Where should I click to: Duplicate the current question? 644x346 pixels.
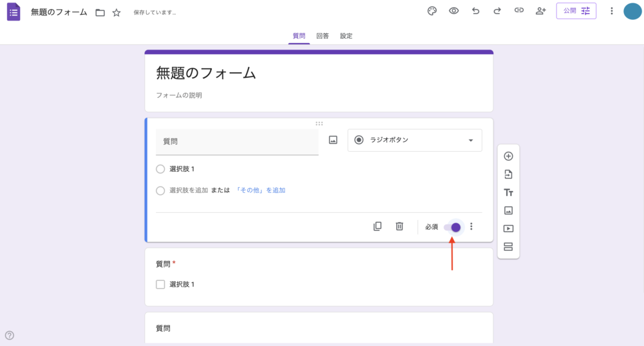tap(377, 226)
